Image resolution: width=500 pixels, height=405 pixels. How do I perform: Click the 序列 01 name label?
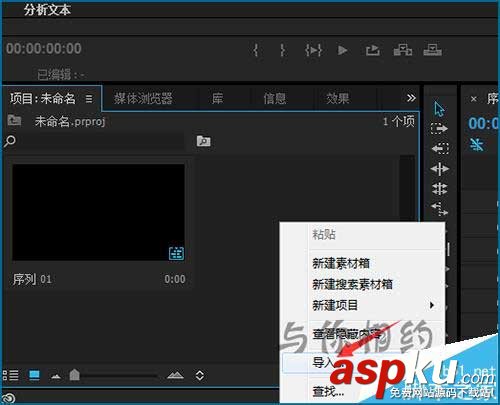(x=32, y=279)
